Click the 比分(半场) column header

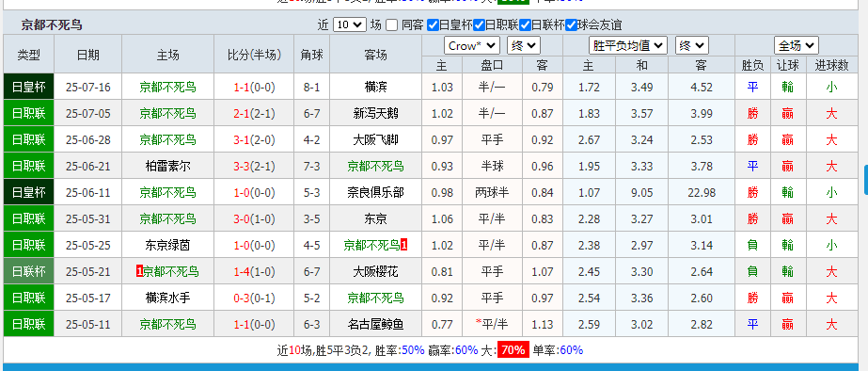[254, 55]
